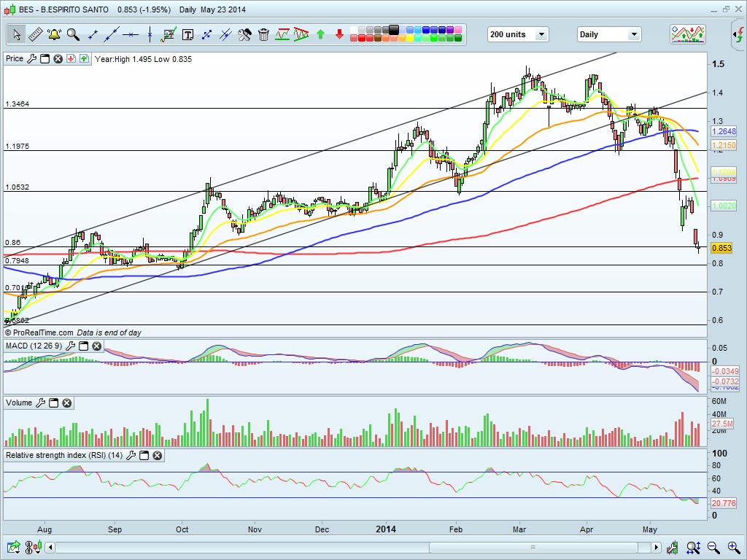
Task: Click the 27.5M volume value label
Action: (x=722, y=424)
